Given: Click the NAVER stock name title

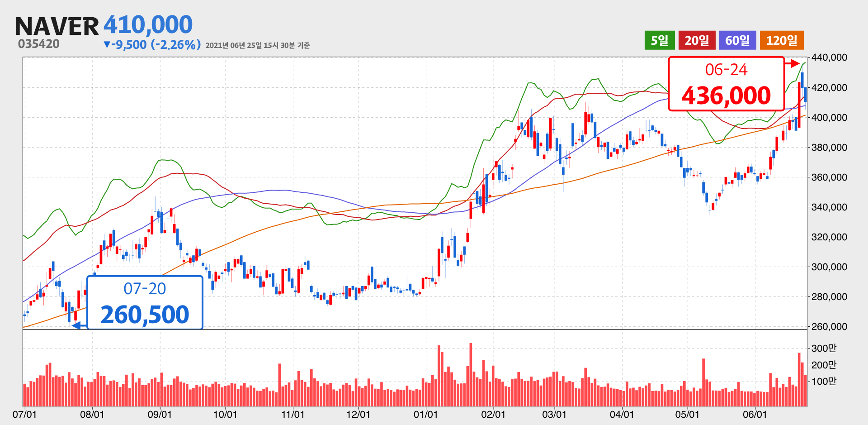Looking at the screenshot, I should 57,26.
